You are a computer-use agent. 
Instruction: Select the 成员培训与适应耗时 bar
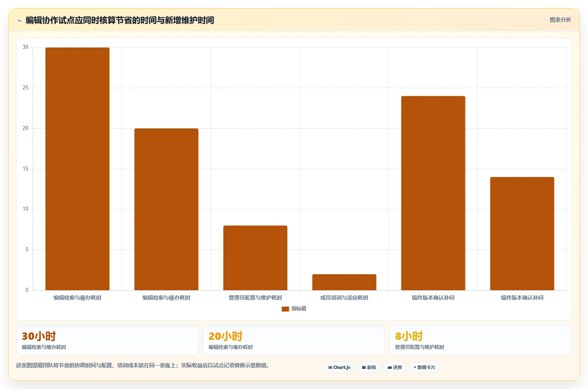pyautogui.click(x=344, y=282)
